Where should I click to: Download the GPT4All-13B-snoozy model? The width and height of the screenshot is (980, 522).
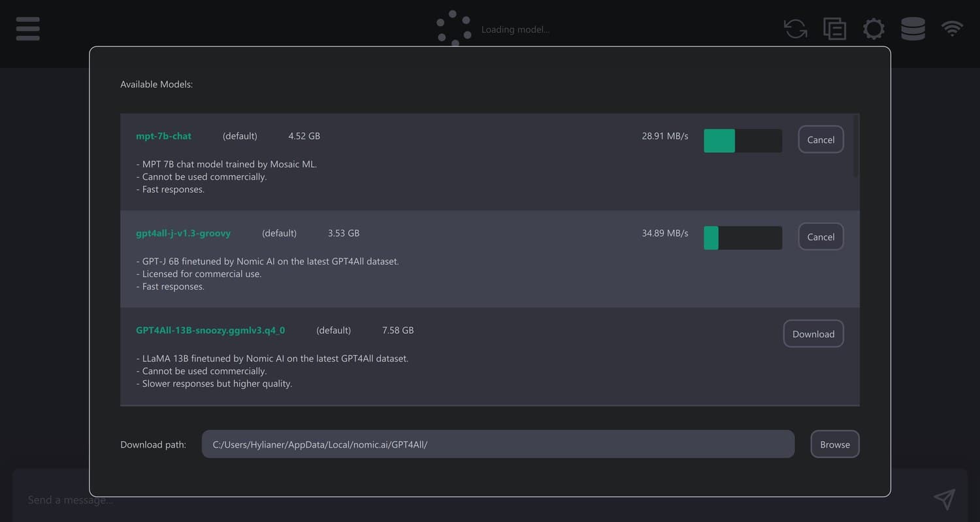point(813,334)
